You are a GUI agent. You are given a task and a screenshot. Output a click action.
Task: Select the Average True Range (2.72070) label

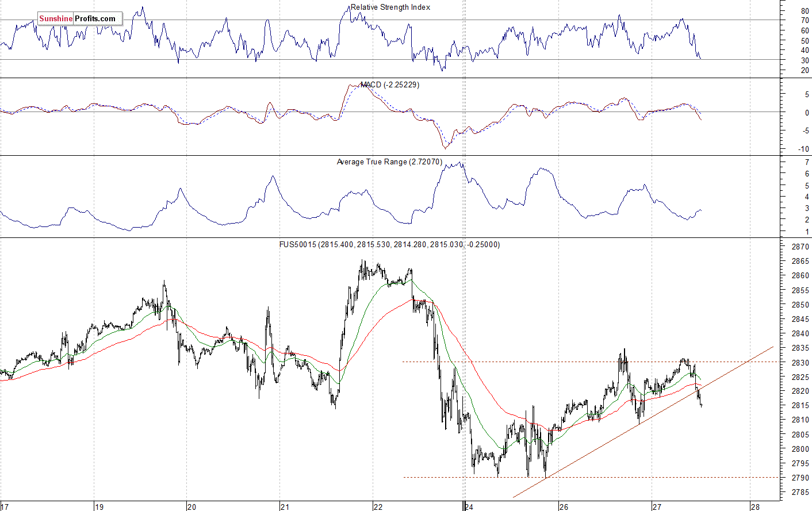point(390,162)
